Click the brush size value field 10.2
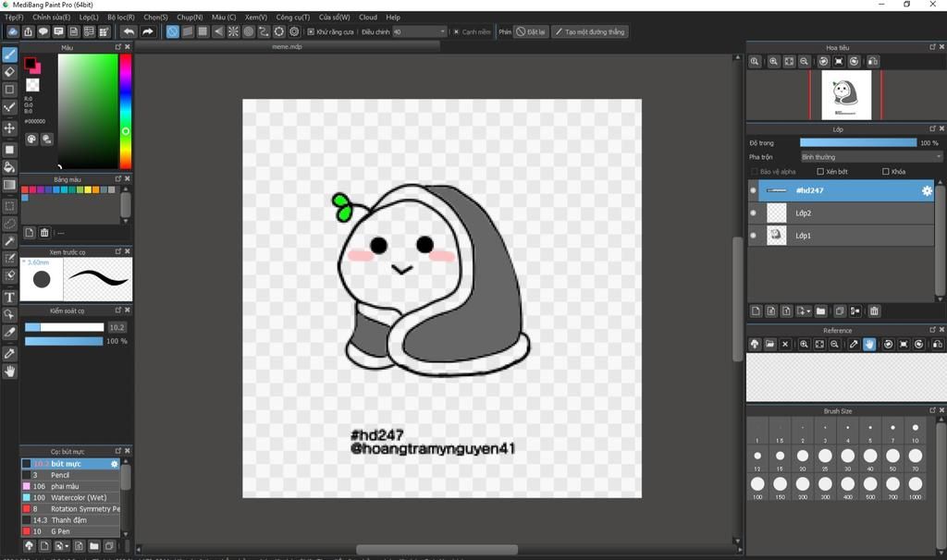947x560 pixels. click(x=117, y=328)
